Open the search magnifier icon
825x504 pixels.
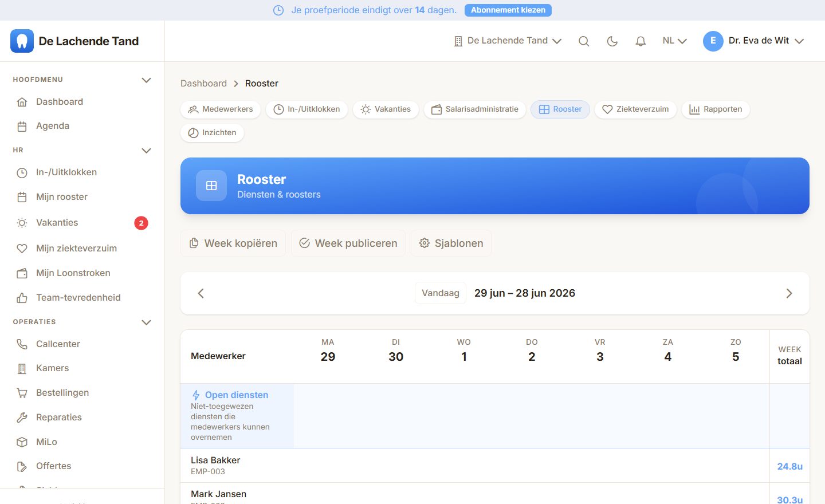[584, 41]
